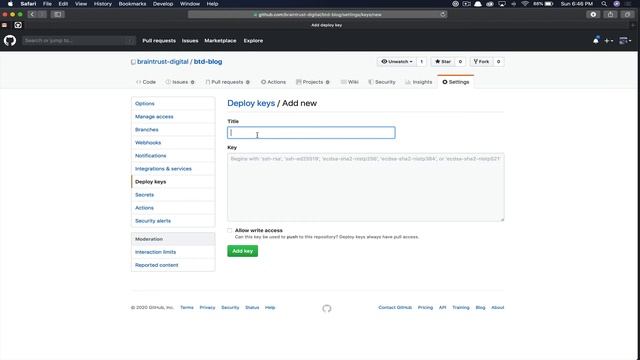640x360 pixels.
Task: Fork the btd-blog repository
Action: 481,62
